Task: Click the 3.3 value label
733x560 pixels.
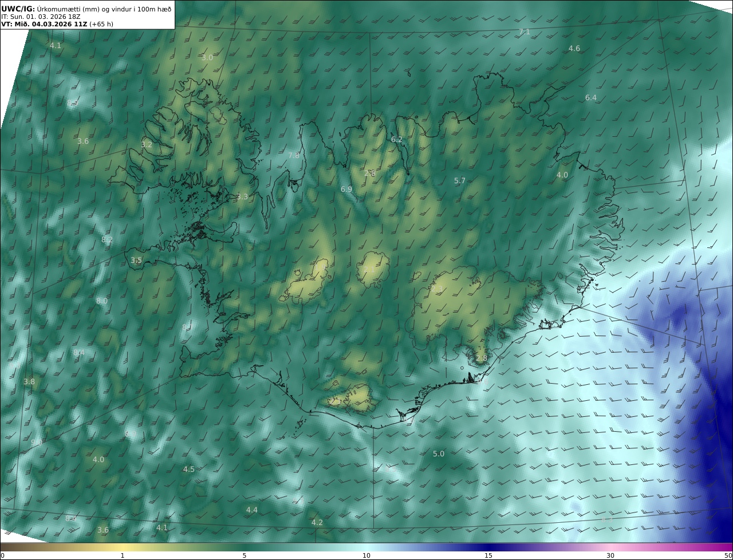Action: point(242,197)
